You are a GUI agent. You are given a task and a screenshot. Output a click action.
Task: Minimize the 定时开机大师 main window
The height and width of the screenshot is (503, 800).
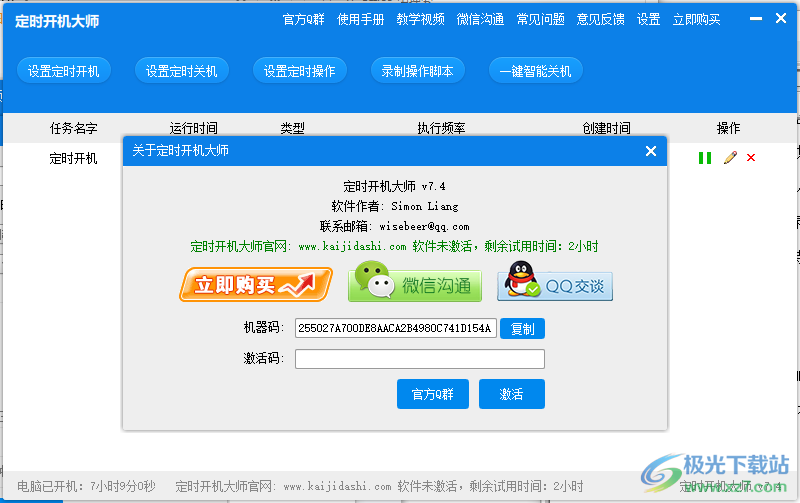(x=756, y=19)
